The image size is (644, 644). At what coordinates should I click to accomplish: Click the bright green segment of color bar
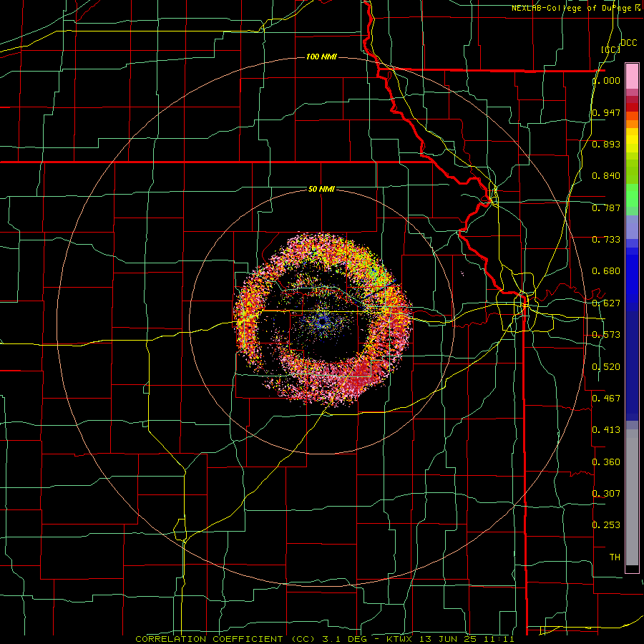click(632, 195)
